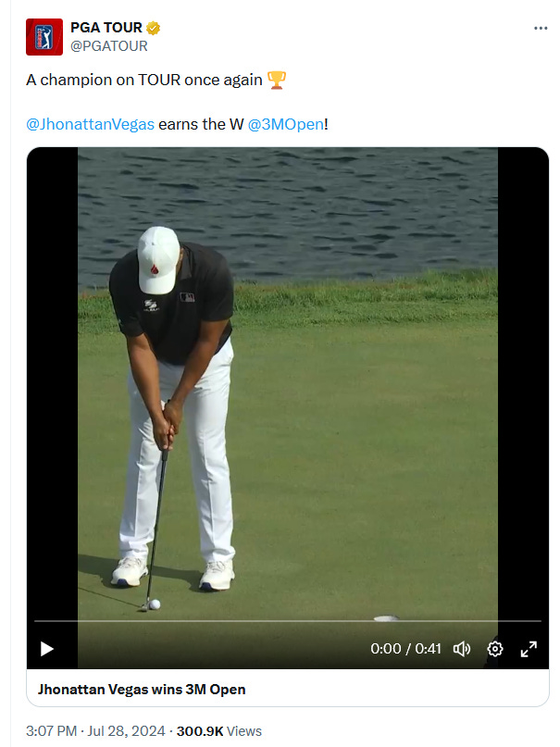Image resolution: width=560 pixels, height=747 pixels.
Task: Click the gold verified badge
Action: [153, 28]
